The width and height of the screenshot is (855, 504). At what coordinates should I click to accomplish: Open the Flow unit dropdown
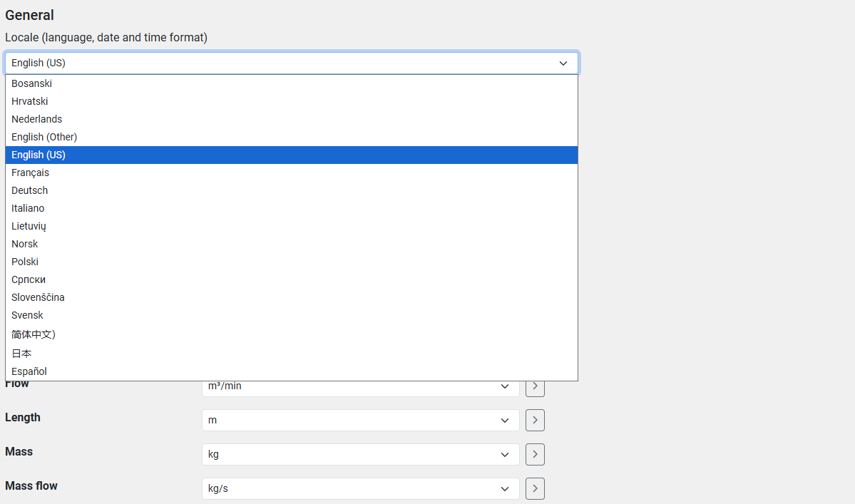(360, 387)
